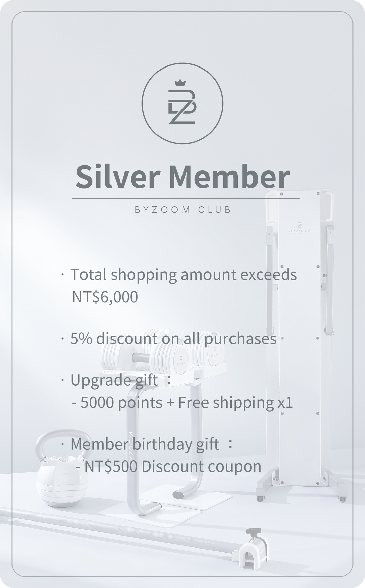Click the "NT$6,000" amount text

click(x=105, y=297)
